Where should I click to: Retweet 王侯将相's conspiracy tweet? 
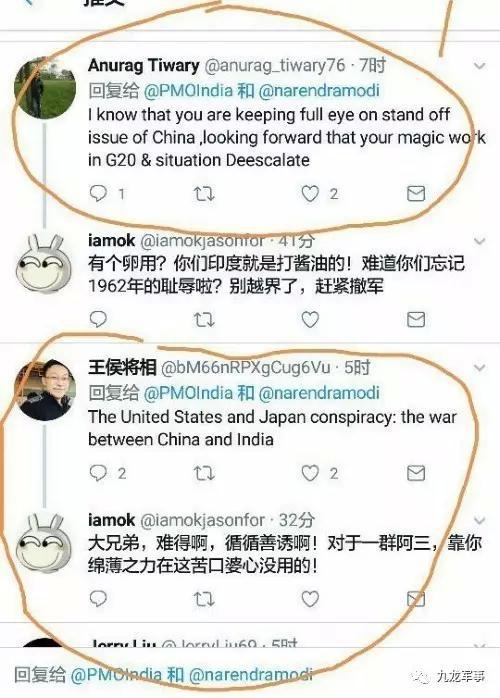coord(204,473)
